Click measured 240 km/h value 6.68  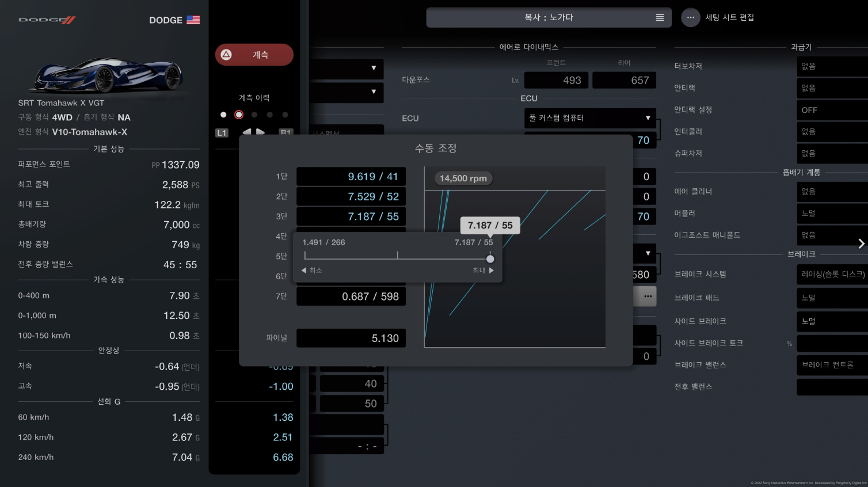click(x=283, y=457)
